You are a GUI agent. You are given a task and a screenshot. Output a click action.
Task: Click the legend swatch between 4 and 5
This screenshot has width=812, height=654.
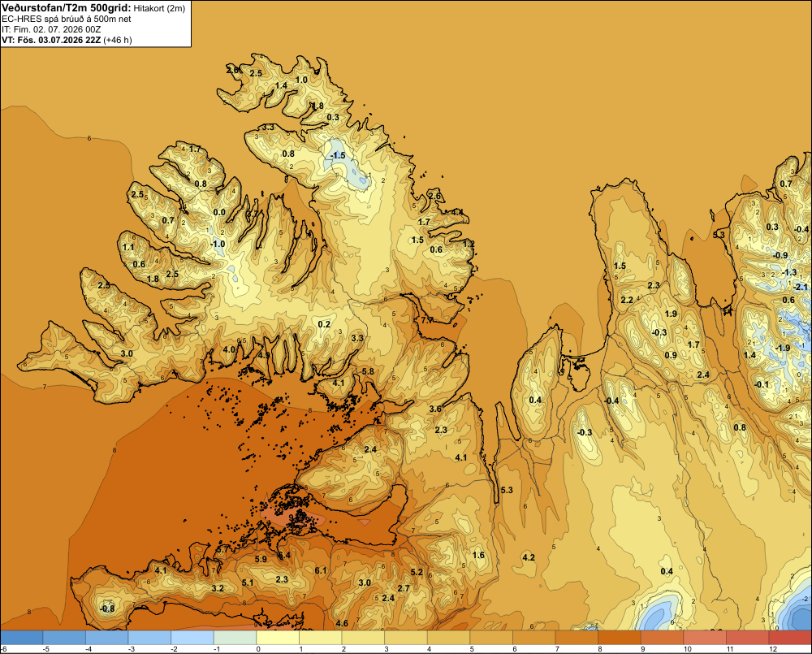(x=448, y=638)
